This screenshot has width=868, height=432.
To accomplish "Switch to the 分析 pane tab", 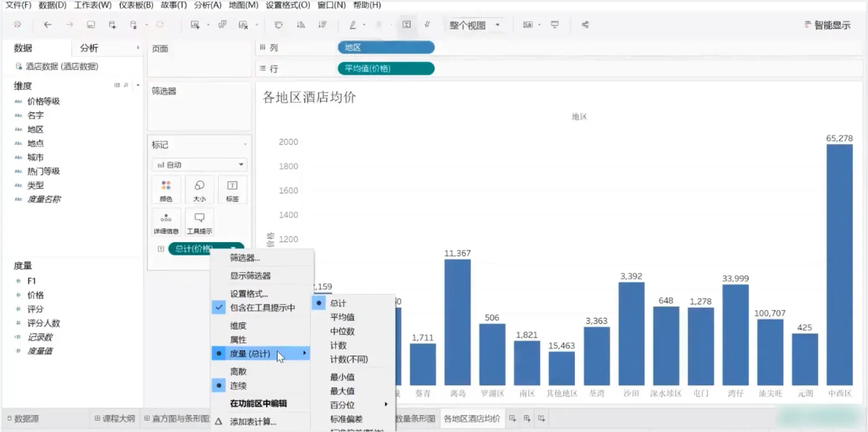I will click(89, 48).
